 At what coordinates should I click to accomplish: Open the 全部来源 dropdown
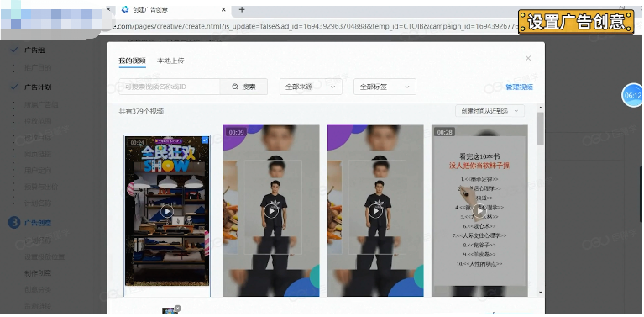pos(311,87)
